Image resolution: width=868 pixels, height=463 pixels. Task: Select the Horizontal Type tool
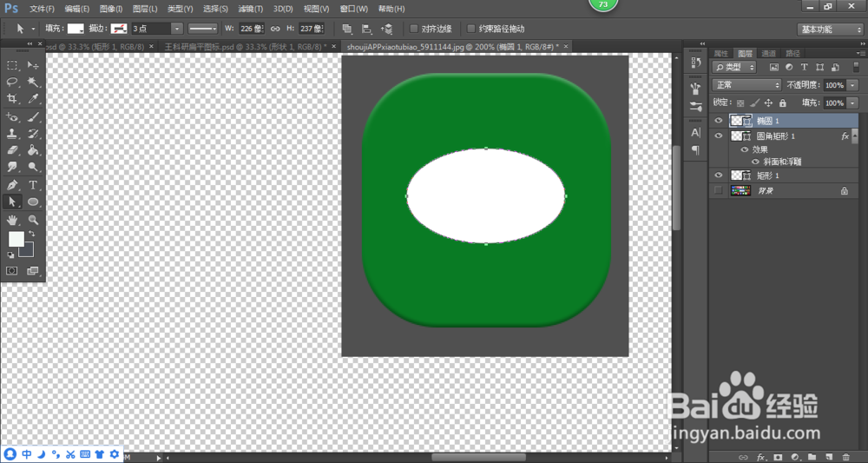[33, 185]
